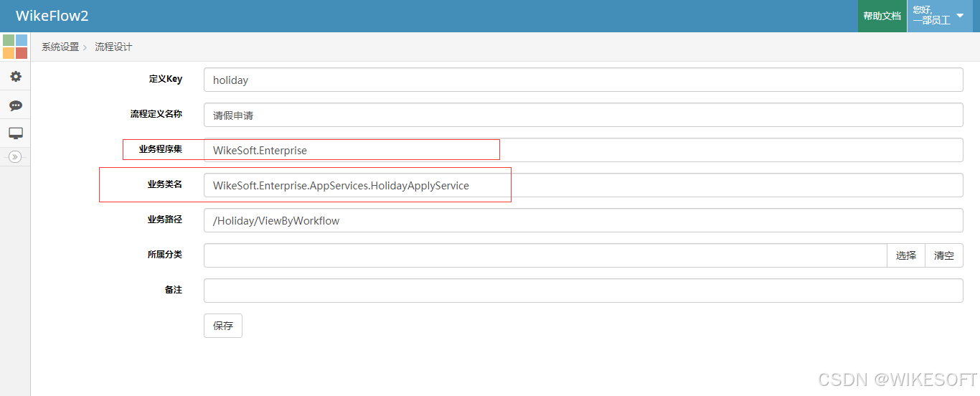
Task: Click the 保存 save button
Action: point(223,326)
